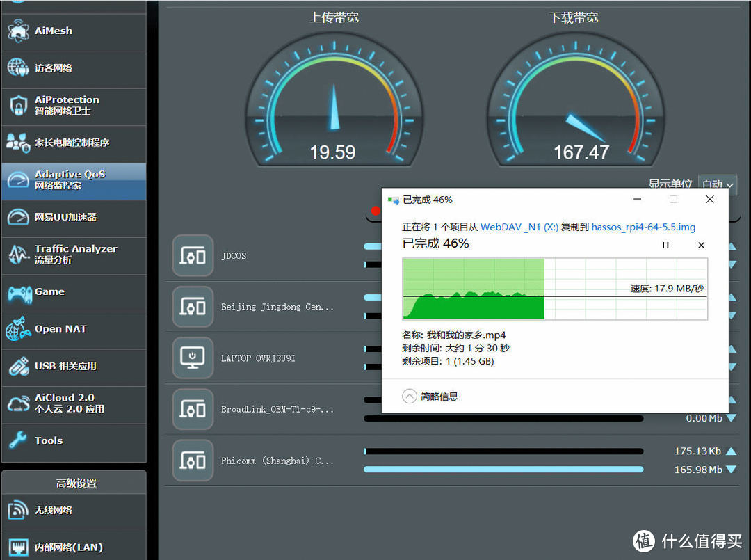Open the AiProtection shield icon
Screen dimensions: 751x560
tap(18, 106)
